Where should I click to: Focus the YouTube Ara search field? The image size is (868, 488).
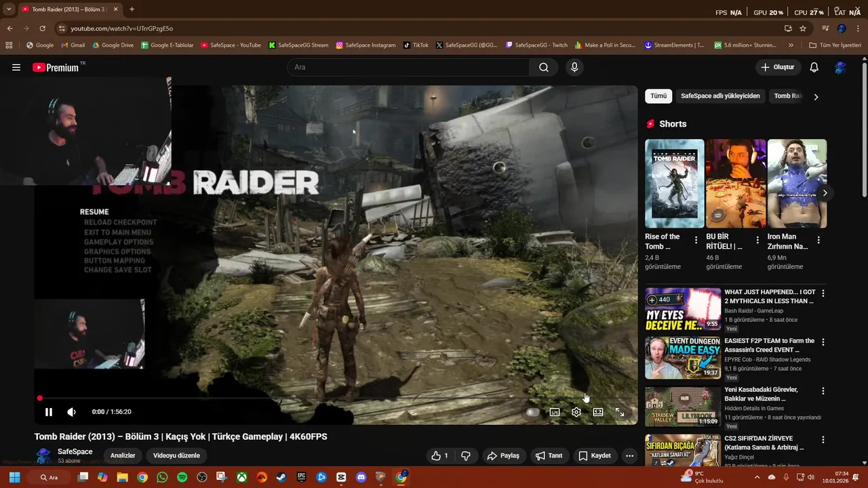tap(408, 67)
